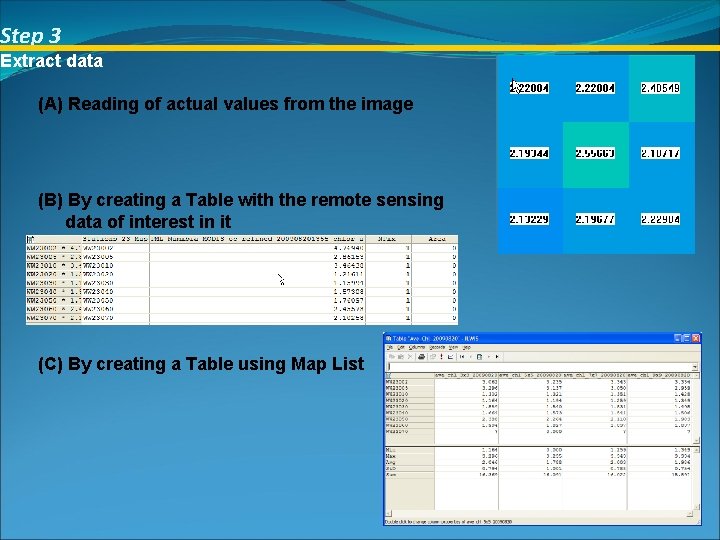Open the File menu in ILWIS table window

[x=389, y=348]
